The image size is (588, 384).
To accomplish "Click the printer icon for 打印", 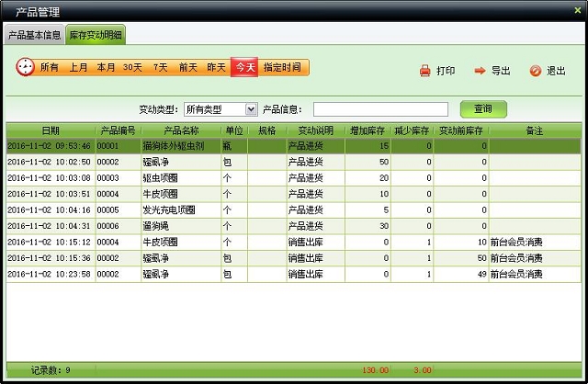I will [424, 71].
